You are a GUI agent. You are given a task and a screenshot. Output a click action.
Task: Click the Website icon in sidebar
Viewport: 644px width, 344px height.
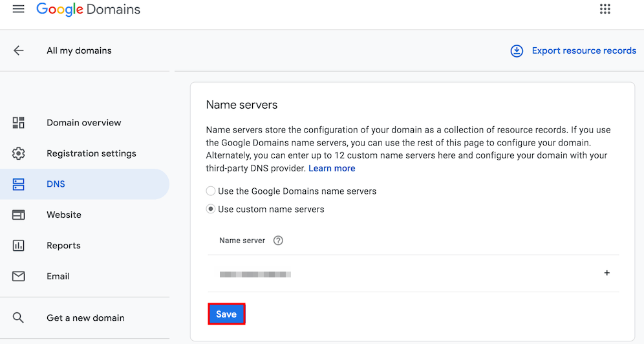19,215
